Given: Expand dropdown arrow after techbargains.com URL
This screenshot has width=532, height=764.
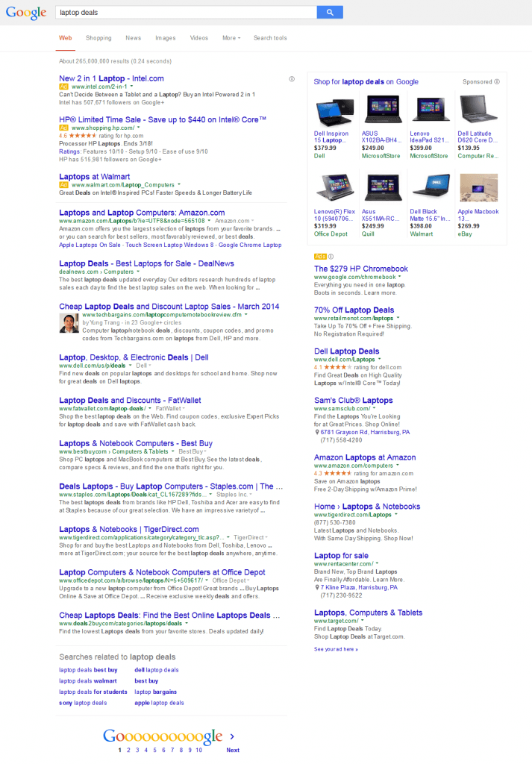Looking at the screenshot, I should point(246,315).
